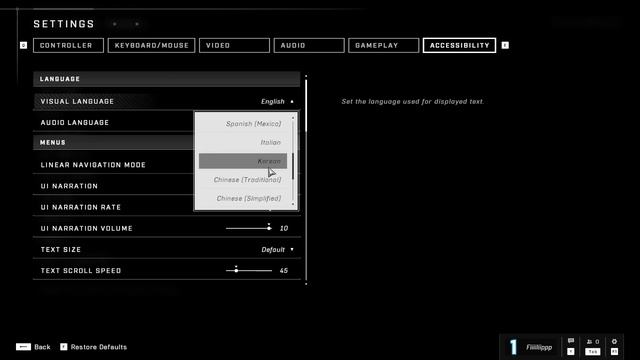This screenshot has width=640, height=360.
Task: Click the dropdown list's scroll down arrow
Action: click(x=293, y=204)
